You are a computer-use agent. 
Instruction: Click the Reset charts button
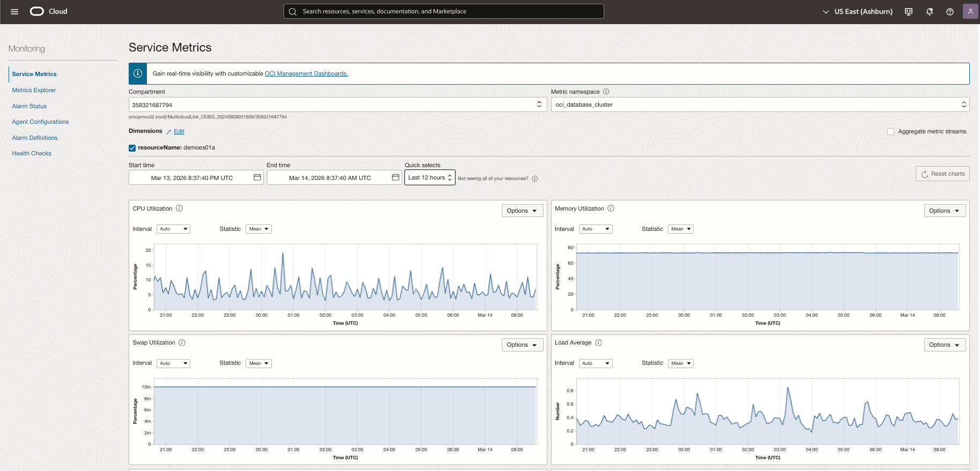pos(942,174)
